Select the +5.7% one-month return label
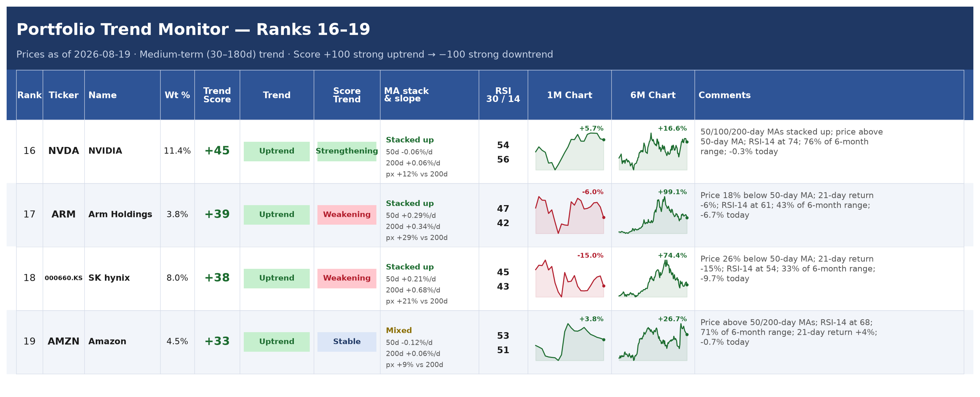This screenshot has height=397, width=980. coord(591,129)
